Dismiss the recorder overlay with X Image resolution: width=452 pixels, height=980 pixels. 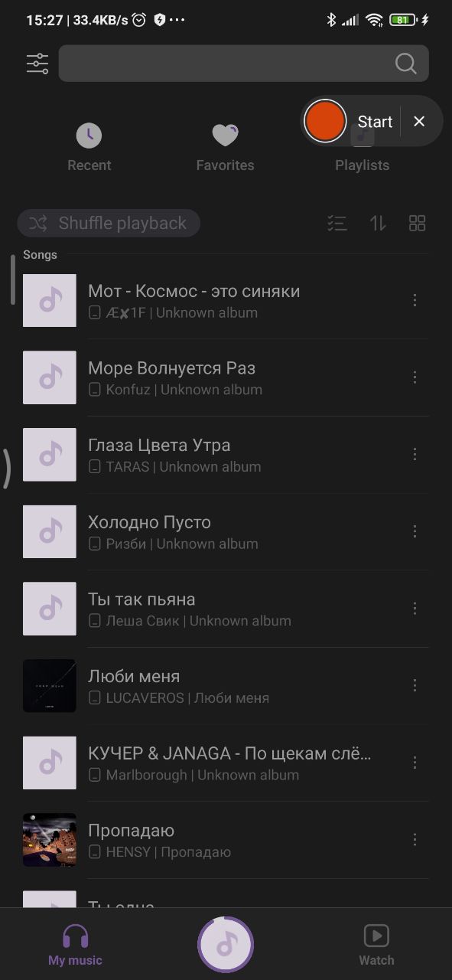pos(419,121)
